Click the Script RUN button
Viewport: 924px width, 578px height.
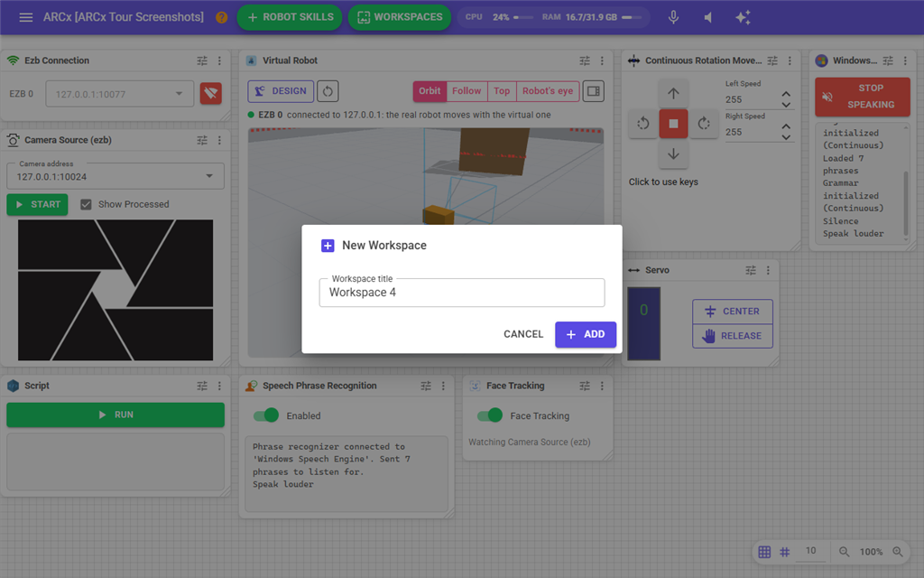pyautogui.click(x=115, y=415)
